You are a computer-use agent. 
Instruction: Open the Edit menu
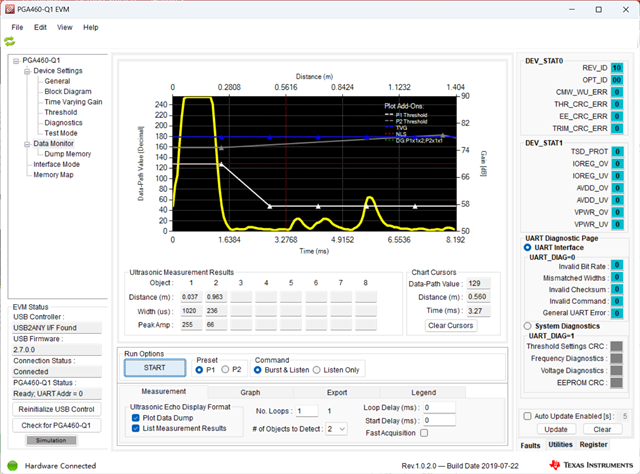[40, 27]
